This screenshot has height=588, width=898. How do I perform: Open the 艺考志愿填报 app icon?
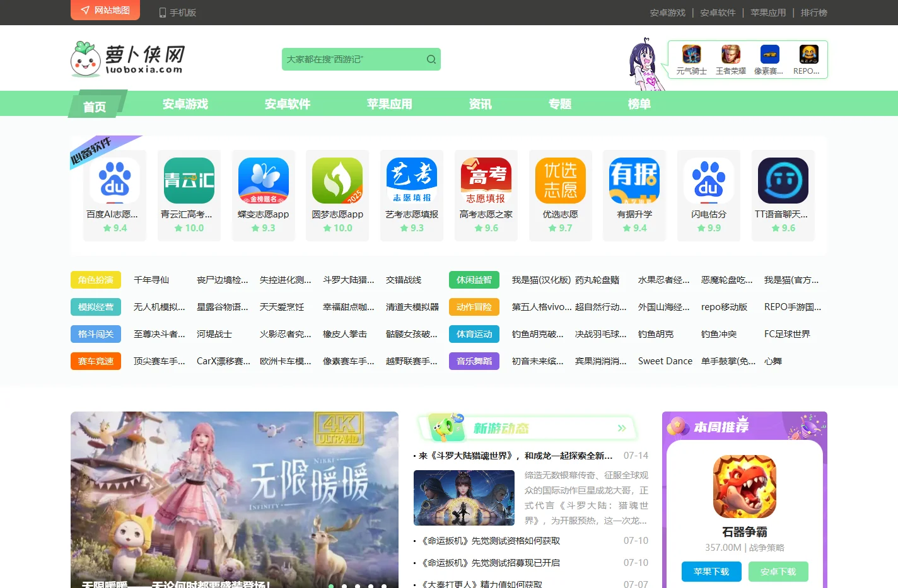412,180
